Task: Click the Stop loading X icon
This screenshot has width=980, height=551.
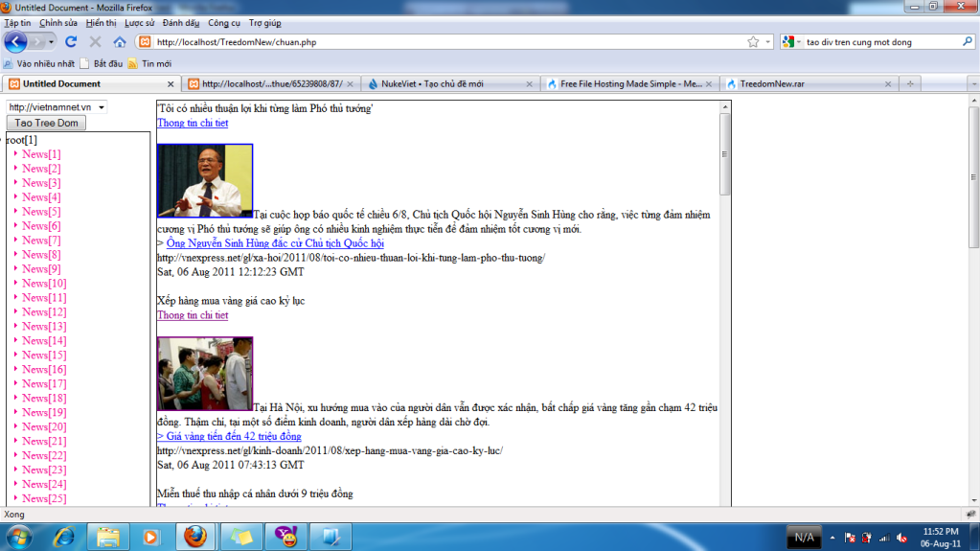Action: click(x=95, y=42)
